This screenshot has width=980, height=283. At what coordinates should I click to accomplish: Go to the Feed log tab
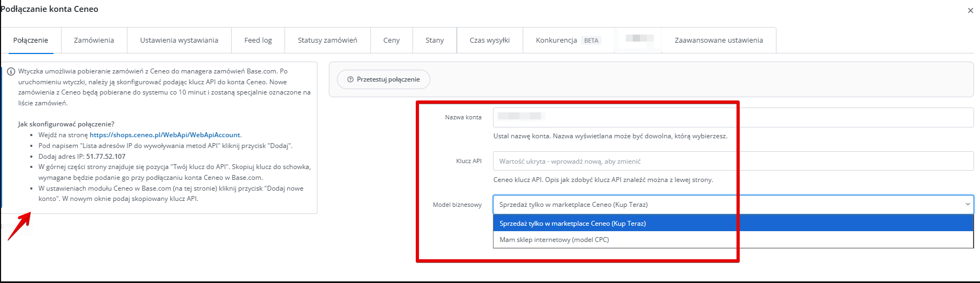[258, 41]
